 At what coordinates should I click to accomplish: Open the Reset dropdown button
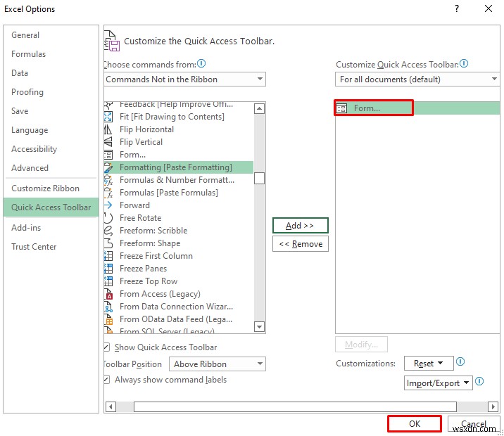429,364
